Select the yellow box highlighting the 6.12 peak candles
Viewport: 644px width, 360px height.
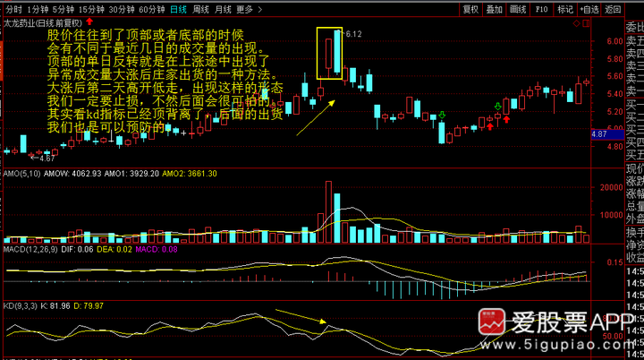point(329,54)
